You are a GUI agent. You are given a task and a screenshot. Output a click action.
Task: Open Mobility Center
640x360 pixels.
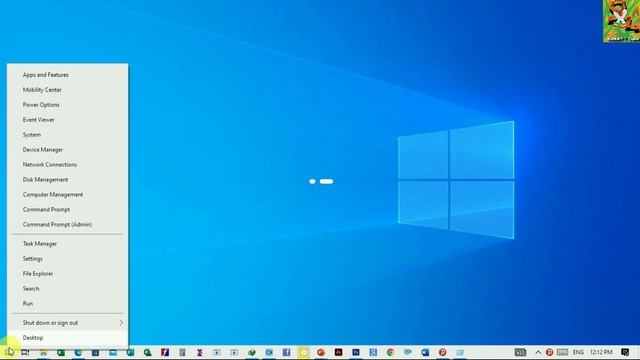67,90
